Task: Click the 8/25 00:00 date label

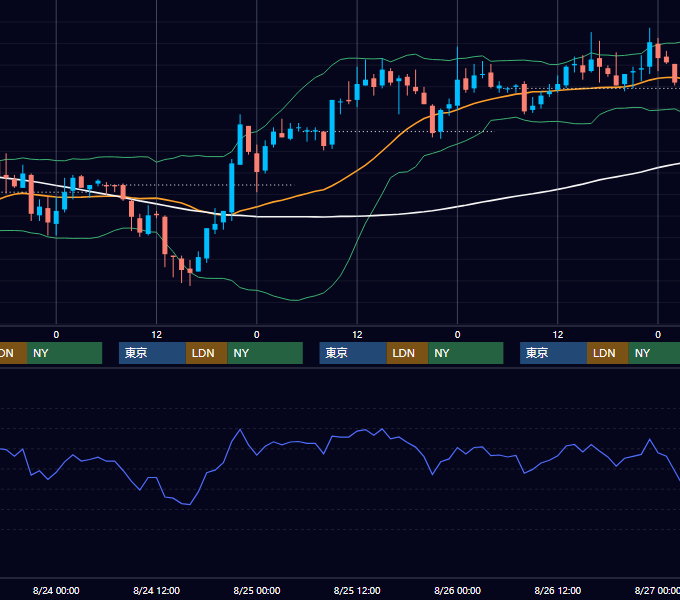Action: (x=257, y=590)
